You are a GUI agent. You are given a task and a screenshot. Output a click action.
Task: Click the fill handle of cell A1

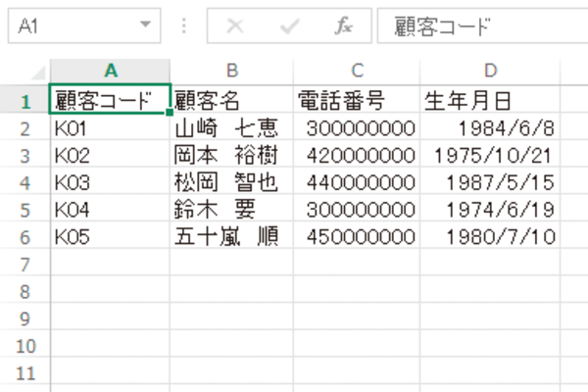(x=170, y=112)
